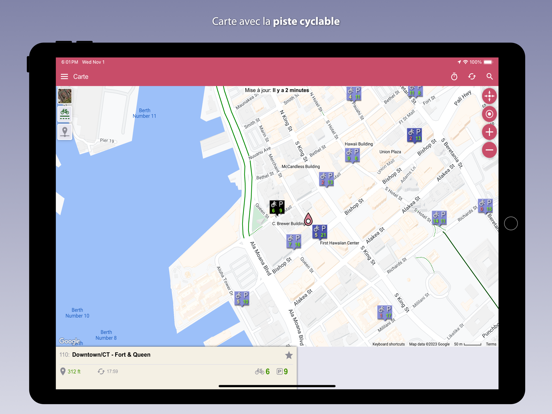
Task: Tap the red current location pin
Action: (308, 219)
